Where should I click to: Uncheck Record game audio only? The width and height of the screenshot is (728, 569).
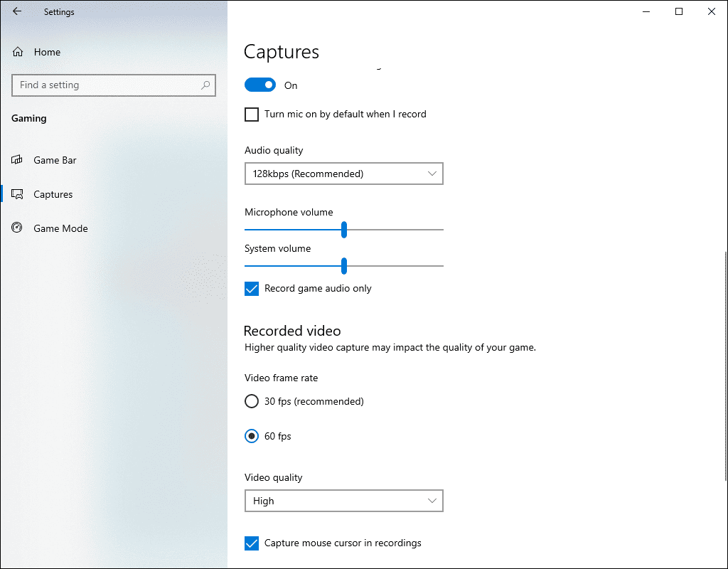coord(251,288)
